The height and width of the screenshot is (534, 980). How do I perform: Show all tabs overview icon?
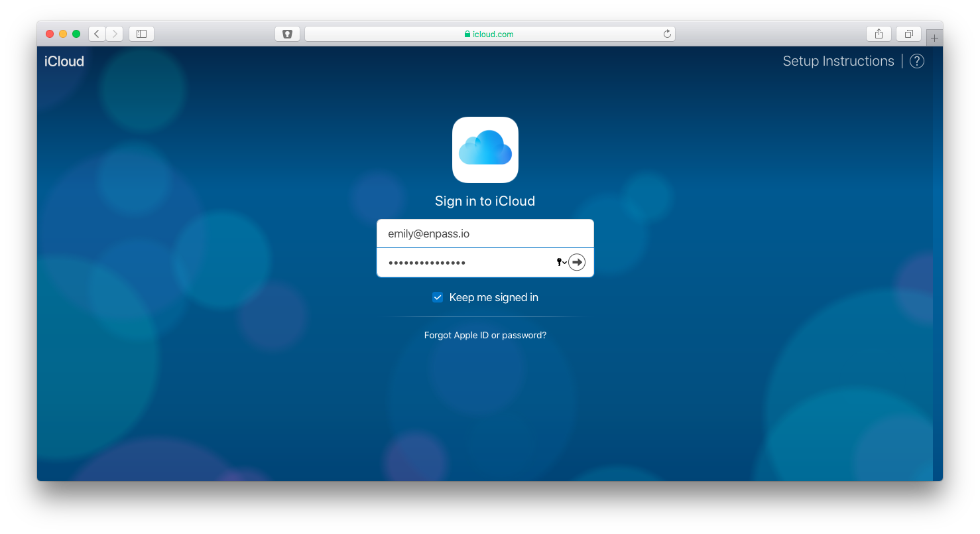tap(908, 34)
